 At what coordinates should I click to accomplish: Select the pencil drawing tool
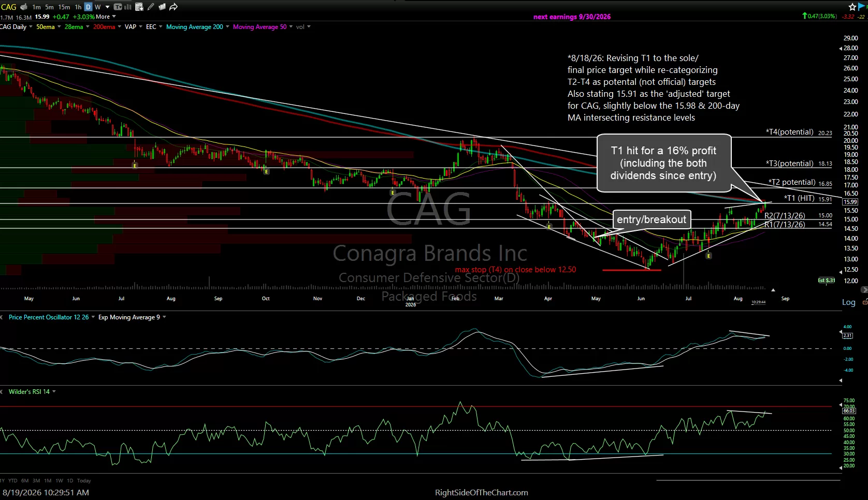151,7
